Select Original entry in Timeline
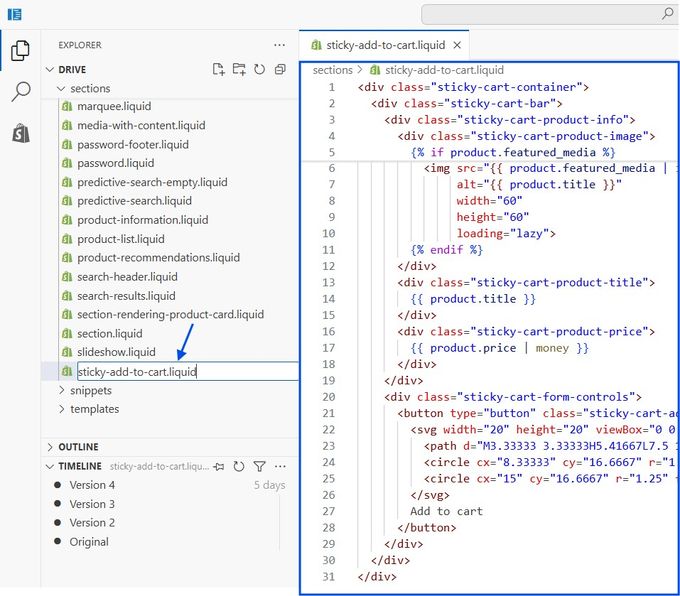 tap(89, 542)
